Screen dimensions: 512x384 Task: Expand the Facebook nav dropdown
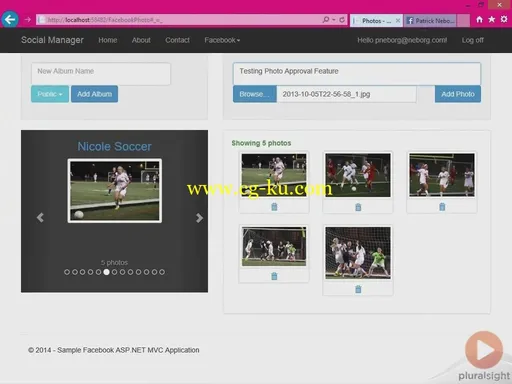click(x=222, y=40)
